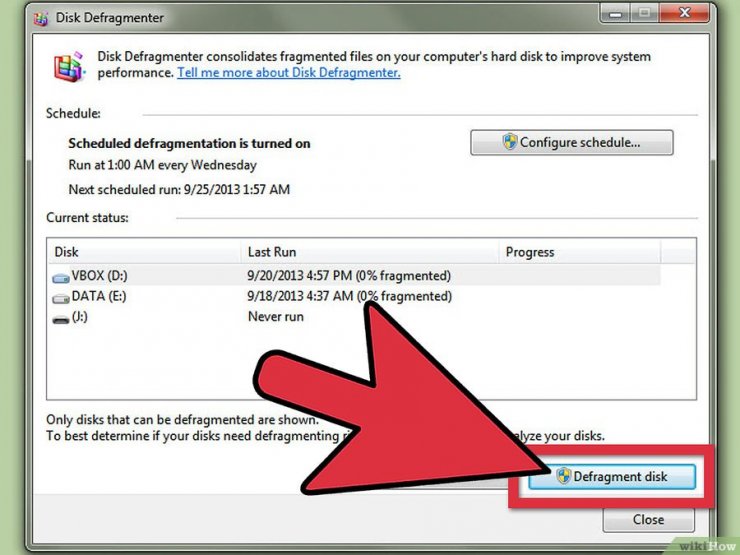This screenshot has height=555, width=740.
Task: Click '9/18/2013 4:37 AM (0% fragmented)' entry
Action: [350, 296]
